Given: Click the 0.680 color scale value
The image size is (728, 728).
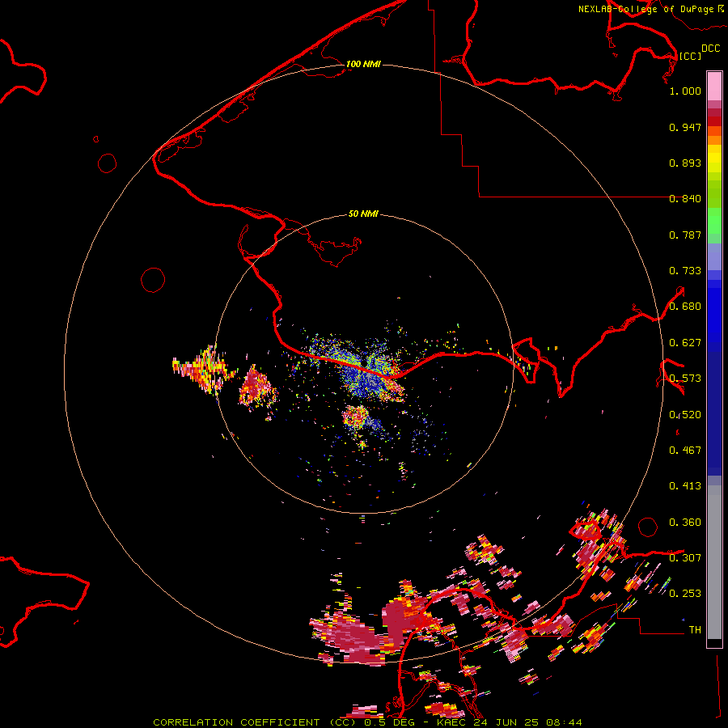Looking at the screenshot, I should point(685,307).
